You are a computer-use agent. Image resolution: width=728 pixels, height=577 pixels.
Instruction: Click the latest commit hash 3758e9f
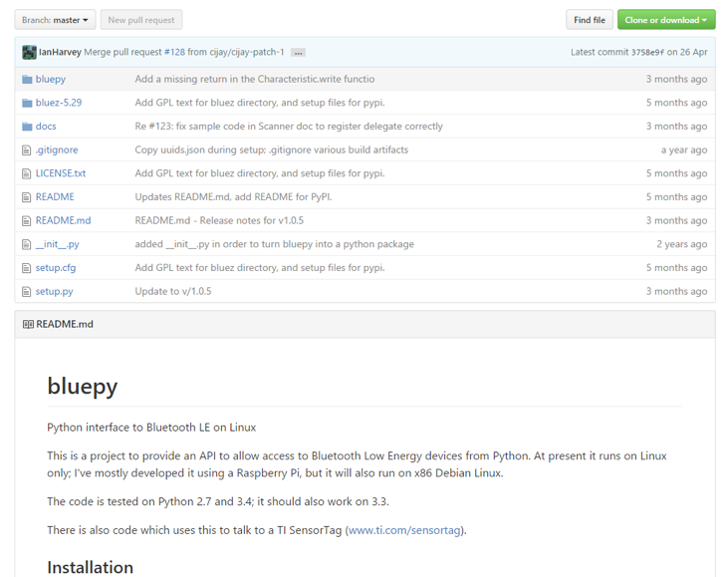click(646, 53)
